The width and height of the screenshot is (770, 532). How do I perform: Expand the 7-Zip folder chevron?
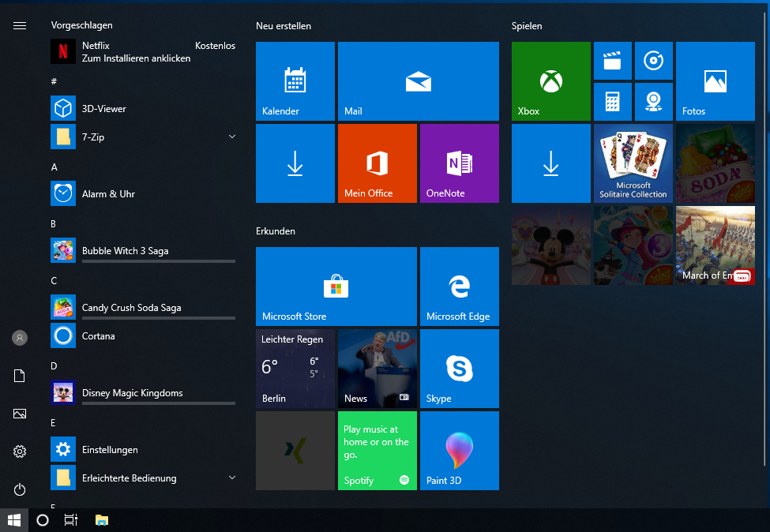point(232,137)
